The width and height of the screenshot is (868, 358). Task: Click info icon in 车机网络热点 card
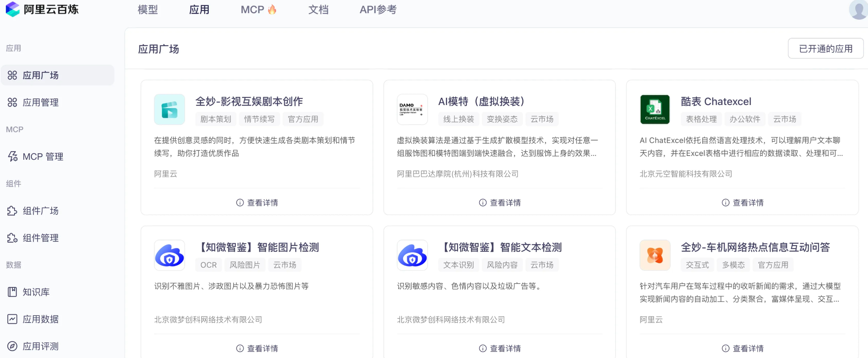pyautogui.click(x=726, y=348)
